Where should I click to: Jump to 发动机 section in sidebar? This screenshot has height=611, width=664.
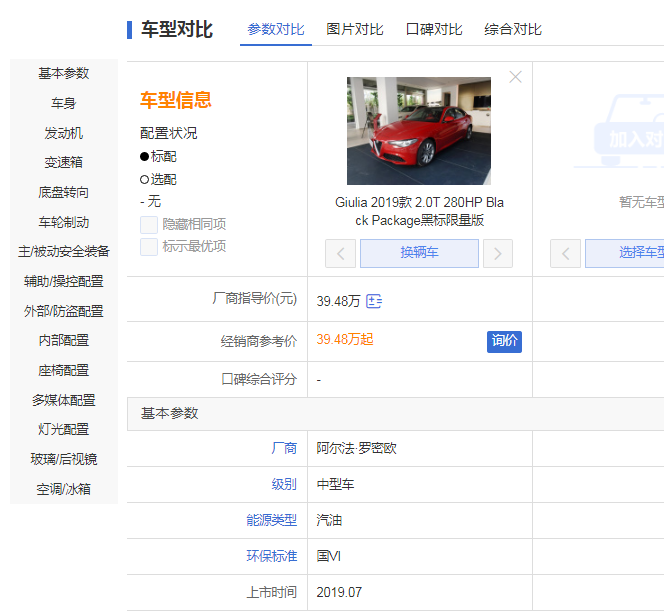[x=64, y=133]
